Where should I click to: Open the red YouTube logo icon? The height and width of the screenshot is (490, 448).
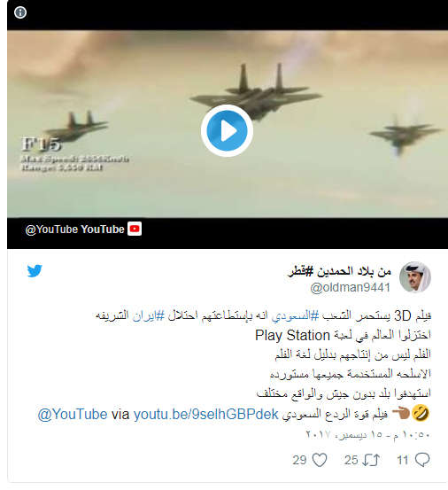click(135, 229)
